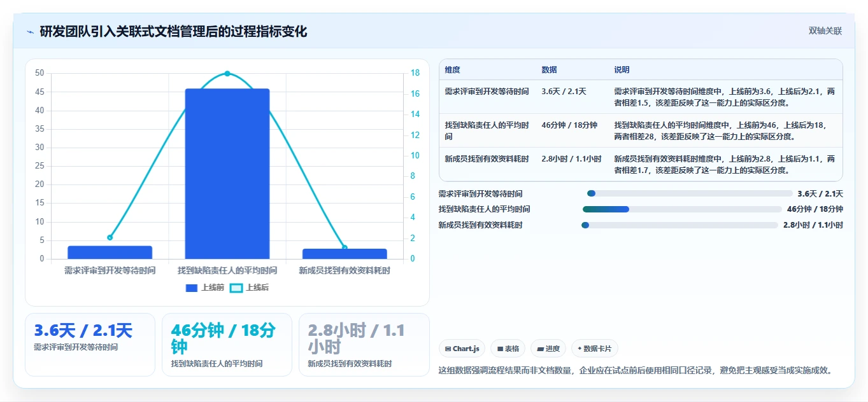Image resolution: width=868 pixels, height=402 pixels.
Task: Click the lightning icon beside the dashboard title
Action: 31,32
